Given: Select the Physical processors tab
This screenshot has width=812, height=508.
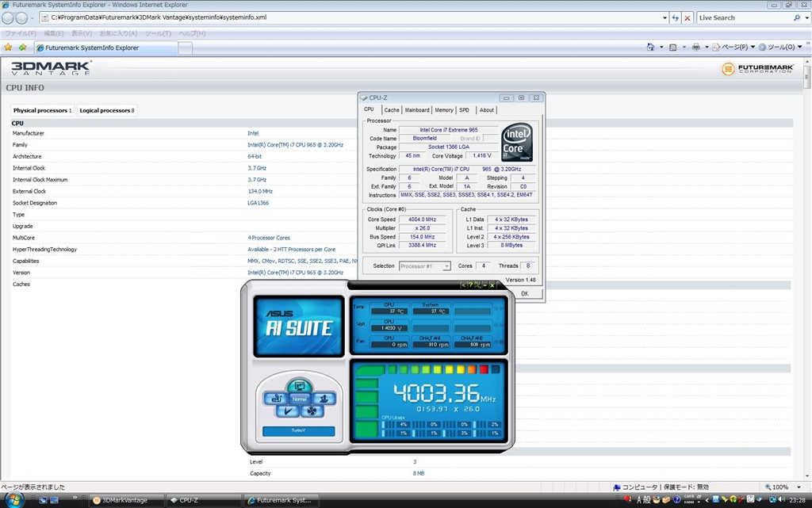Looking at the screenshot, I should [43, 110].
